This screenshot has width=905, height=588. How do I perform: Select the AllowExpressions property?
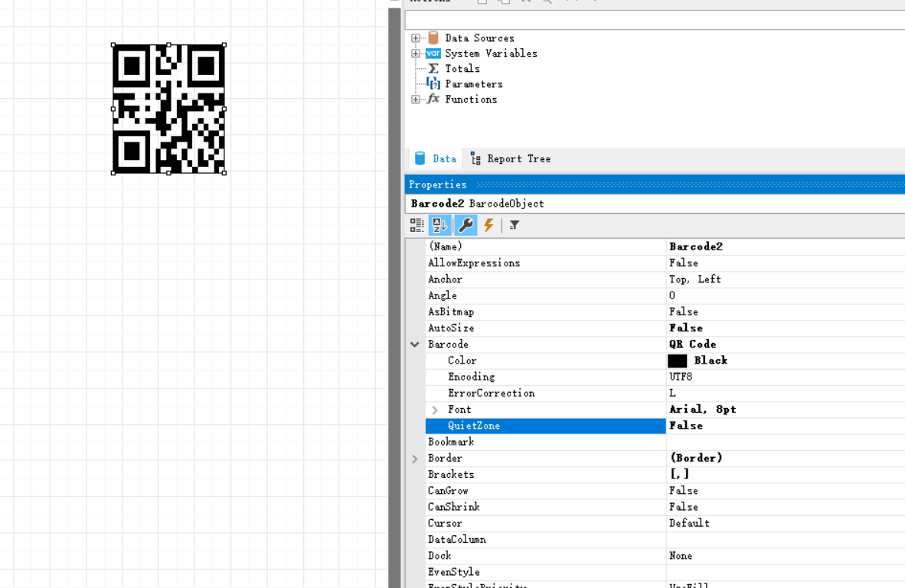coord(545,263)
